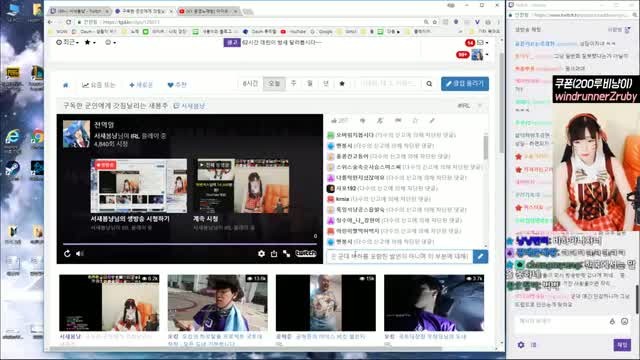Click the comment submit pencil button
The height and width of the screenshot is (360, 640).
[480, 256]
